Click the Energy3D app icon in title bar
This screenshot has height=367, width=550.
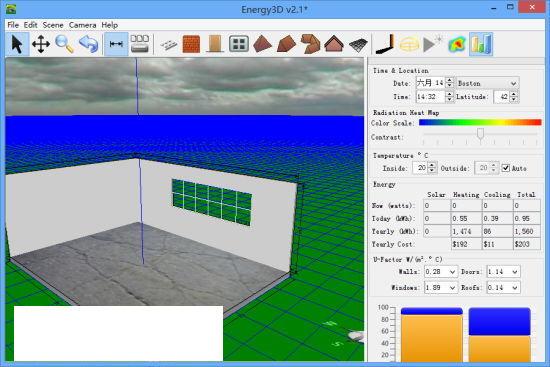point(11,9)
